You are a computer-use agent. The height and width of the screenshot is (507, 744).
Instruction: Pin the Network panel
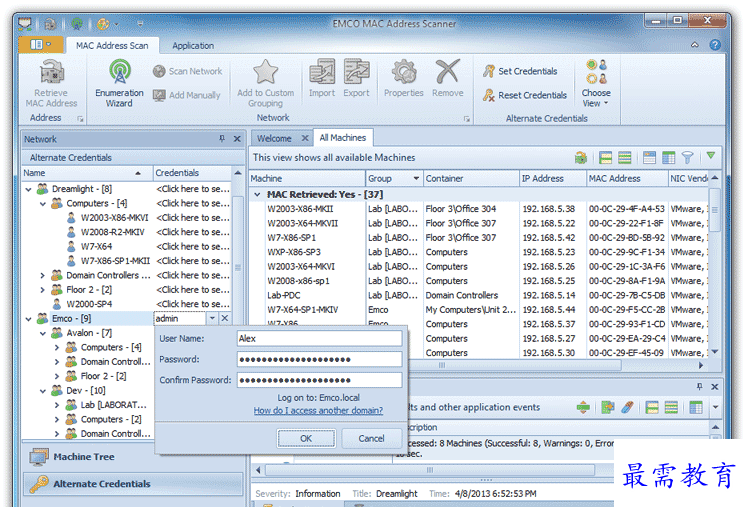(x=222, y=139)
